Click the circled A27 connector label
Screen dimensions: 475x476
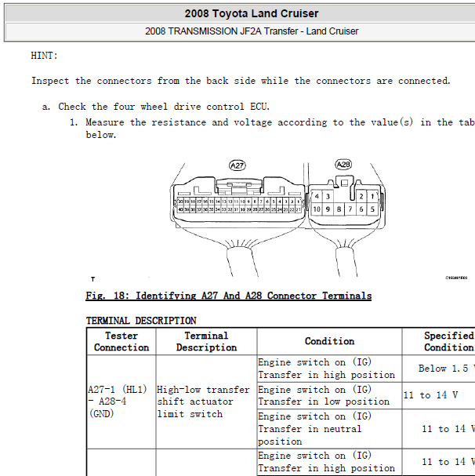(x=237, y=165)
